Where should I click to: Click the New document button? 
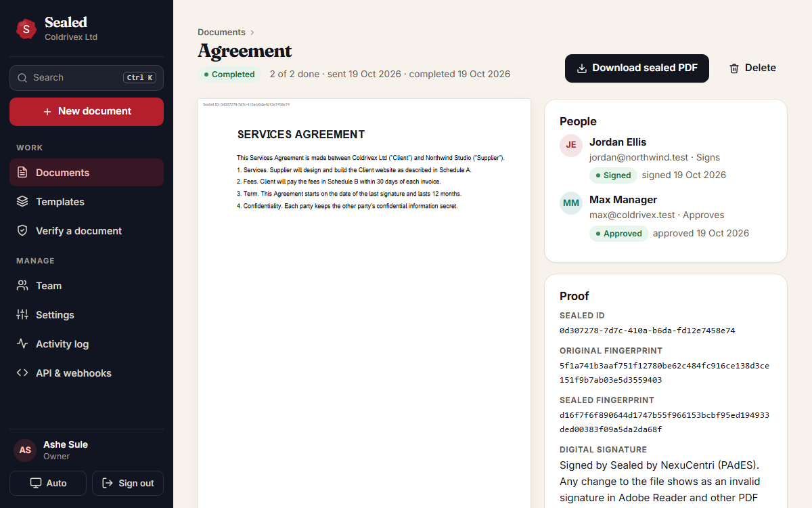coord(87,112)
